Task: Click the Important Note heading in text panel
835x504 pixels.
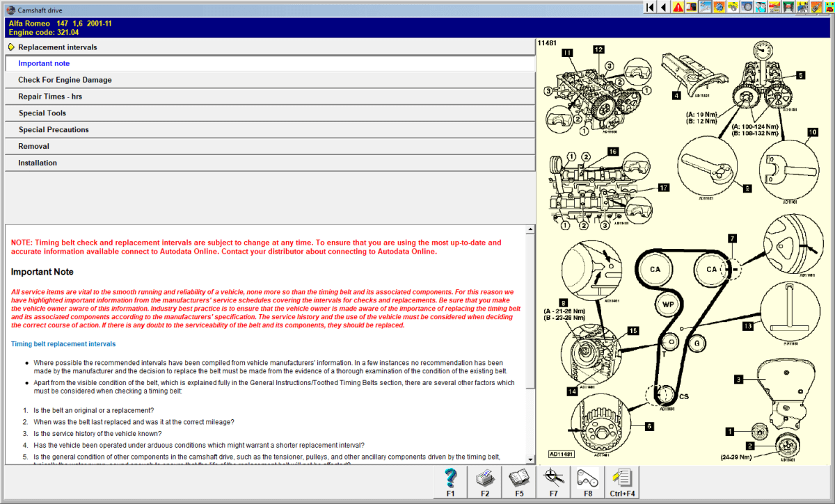Action: 42,272
